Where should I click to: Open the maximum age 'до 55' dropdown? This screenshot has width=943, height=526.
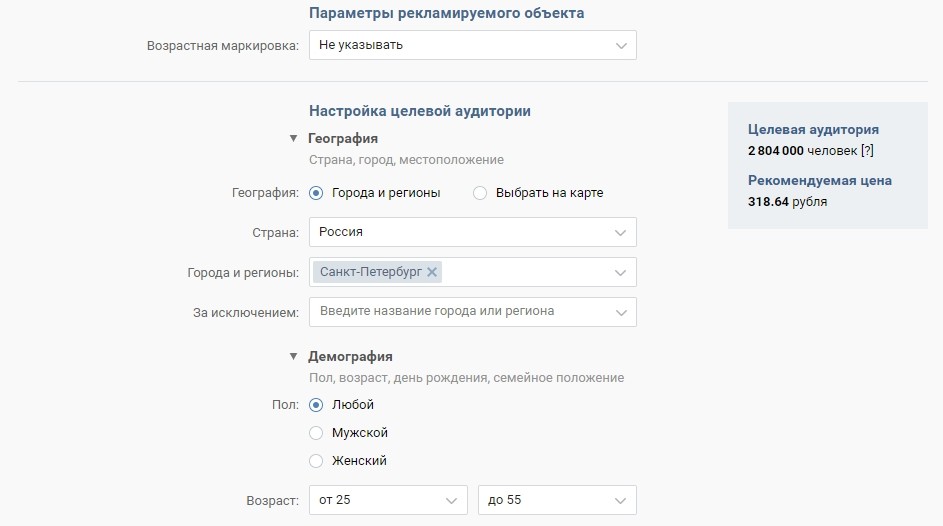coord(557,500)
